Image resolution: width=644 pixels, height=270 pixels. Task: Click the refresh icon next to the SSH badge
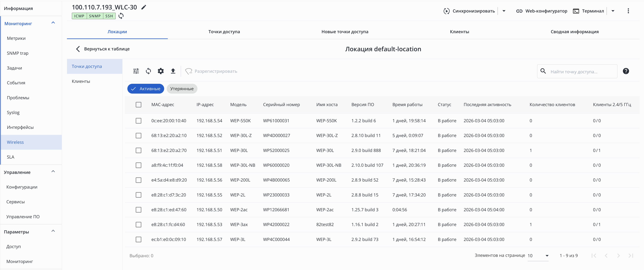pyautogui.click(x=121, y=16)
